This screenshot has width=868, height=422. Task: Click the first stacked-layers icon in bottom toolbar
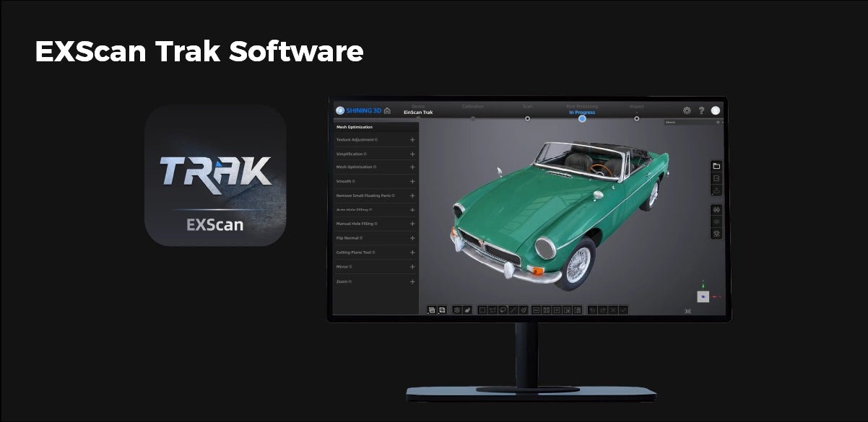pos(432,310)
